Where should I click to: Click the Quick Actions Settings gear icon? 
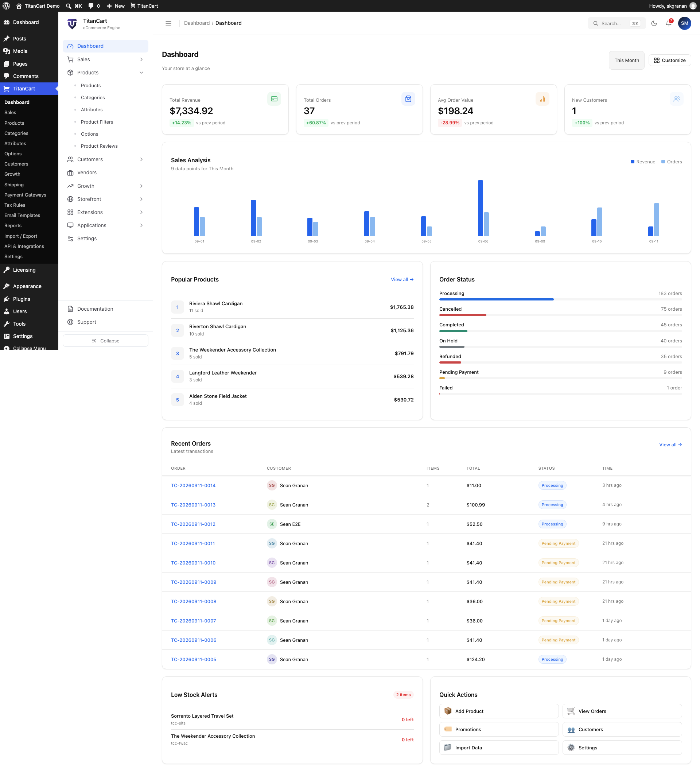click(x=571, y=747)
